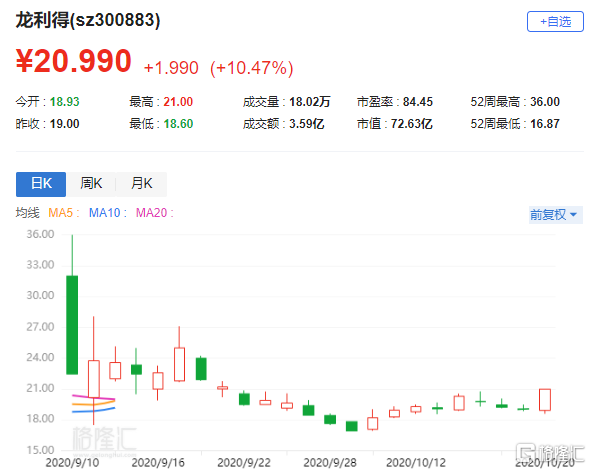The width and height of the screenshot is (591, 470).
Task: Click the 52周最低 value 16.87
Action: tap(545, 124)
